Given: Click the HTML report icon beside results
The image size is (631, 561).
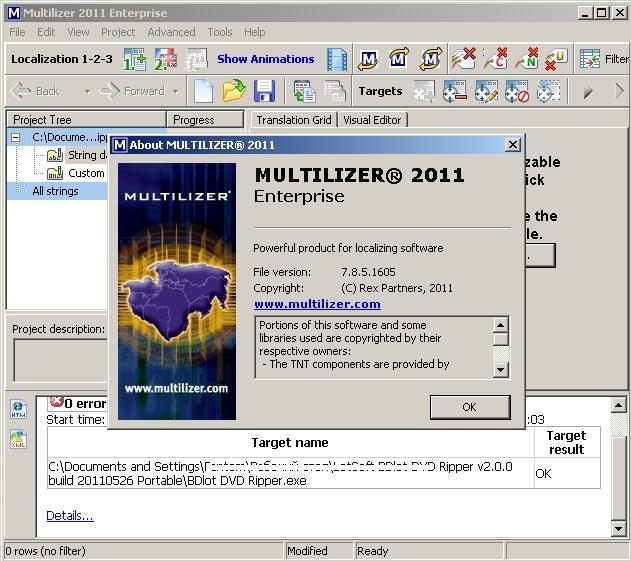Looking at the screenshot, I should (19, 410).
